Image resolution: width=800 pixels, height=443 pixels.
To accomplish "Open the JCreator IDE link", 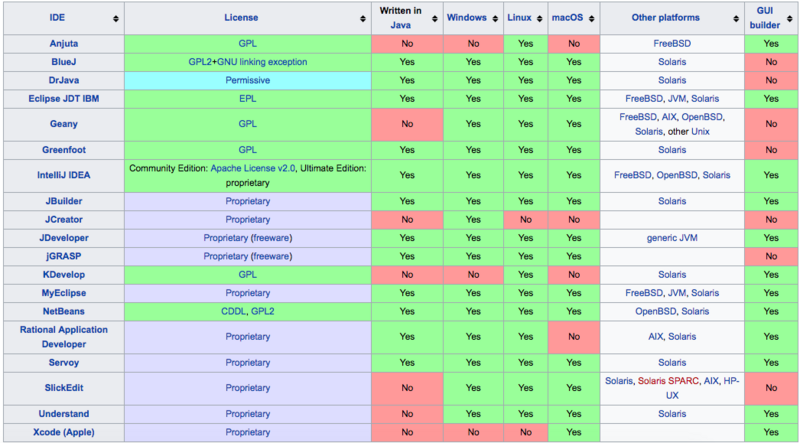I will click(x=64, y=219).
